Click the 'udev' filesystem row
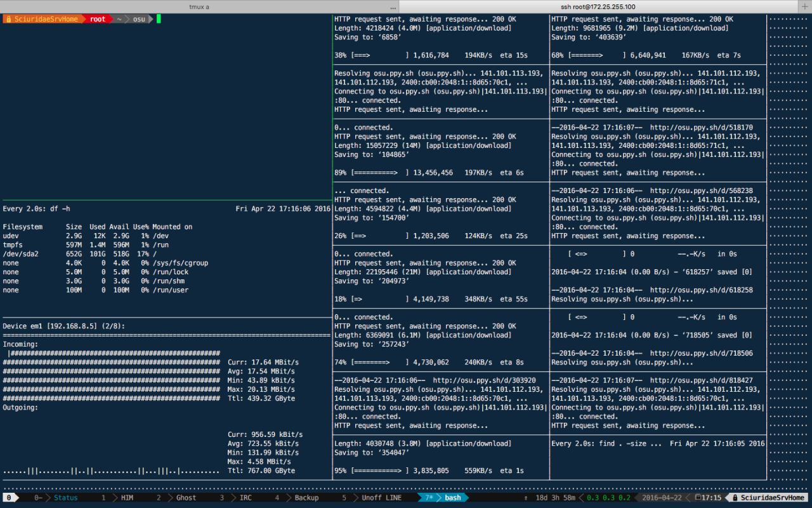This screenshot has height=508, width=812. tap(86, 236)
